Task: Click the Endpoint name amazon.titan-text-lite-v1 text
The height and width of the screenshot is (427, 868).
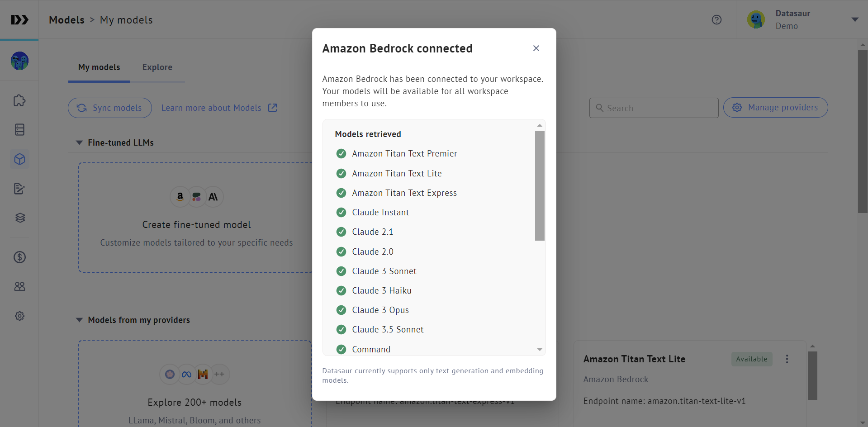Action: point(664,401)
